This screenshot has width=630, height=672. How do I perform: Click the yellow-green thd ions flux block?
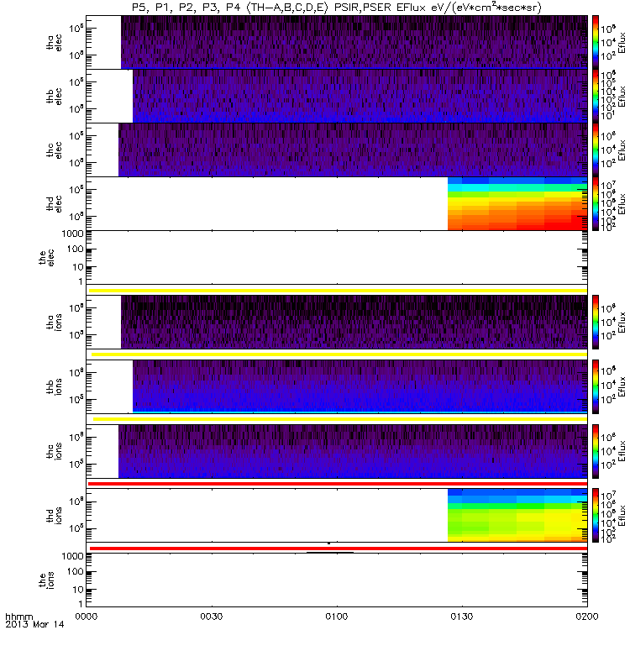pyautogui.click(x=517, y=516)
